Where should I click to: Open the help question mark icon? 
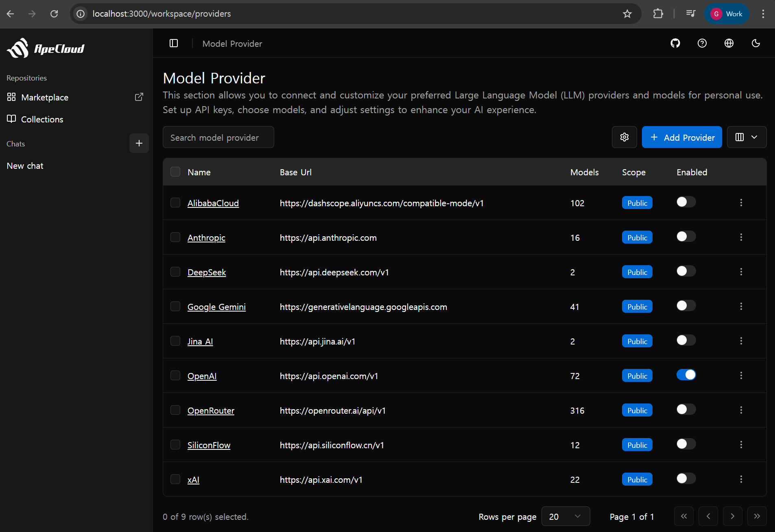click(x=702, y=43)
